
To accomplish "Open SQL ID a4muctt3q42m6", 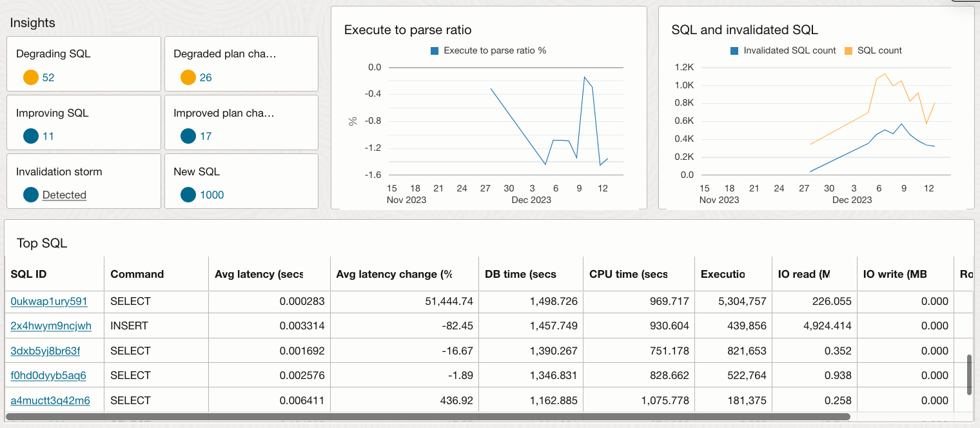I will tap(50, 400).
